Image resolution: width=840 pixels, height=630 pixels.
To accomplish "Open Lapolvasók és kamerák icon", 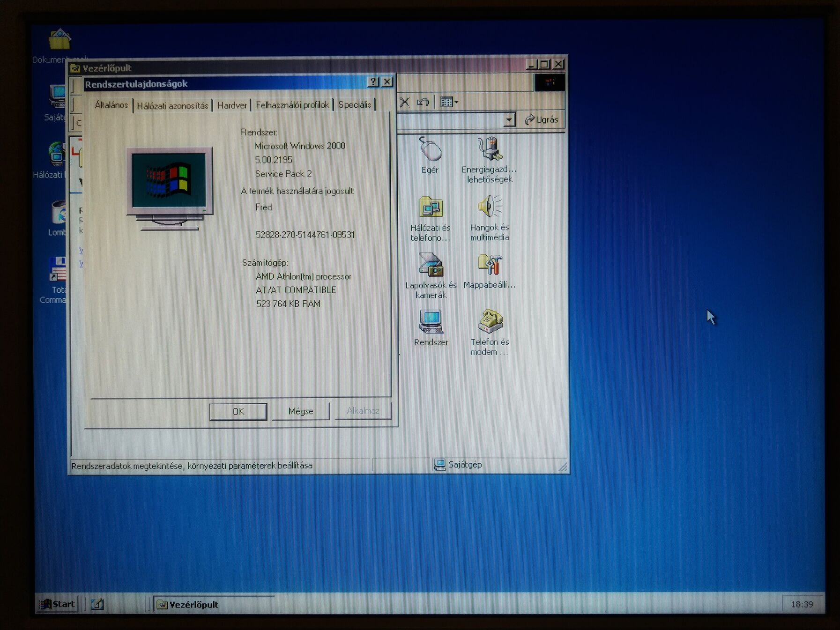I will coord(431,276).
